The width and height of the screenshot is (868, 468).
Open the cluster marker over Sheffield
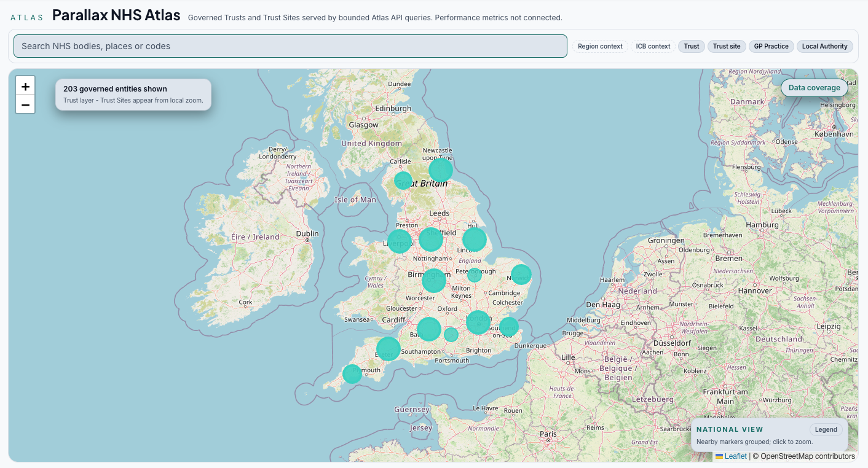[431, 239]
